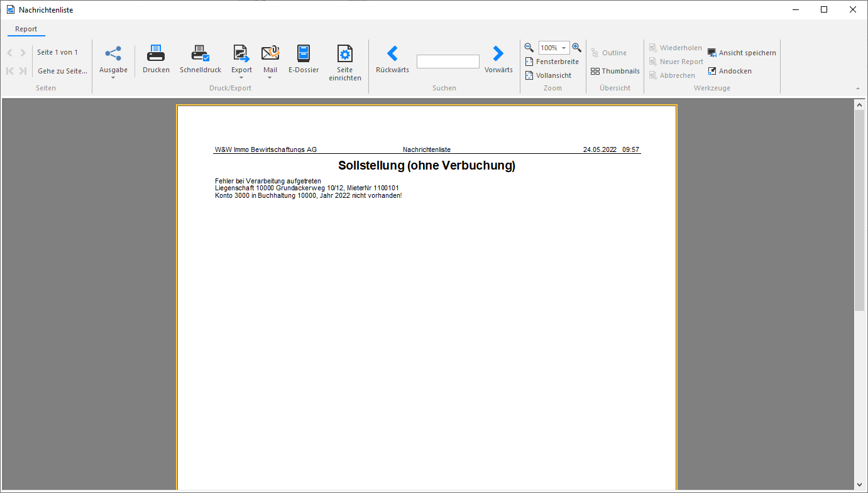Click W&W Immo Bewirtschaftungs AG header text

pyautogui.click(x=266, y=149)
